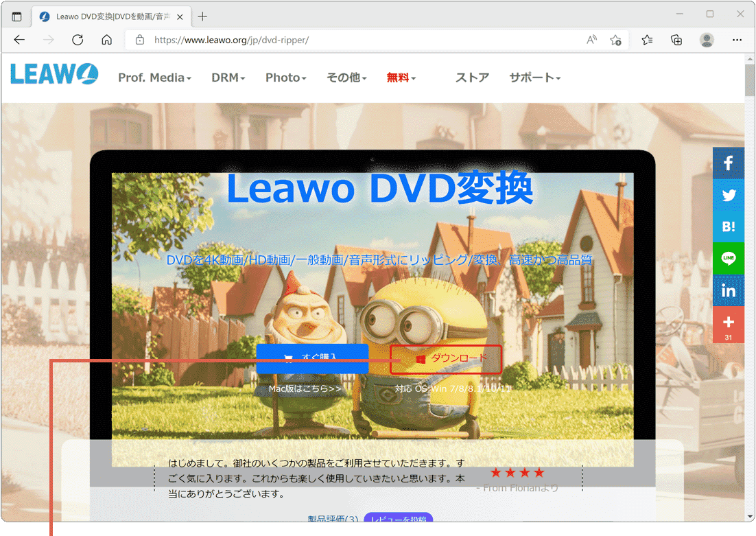The width and height of the screenshot is (756, 536).
Task: Add this page to favorites
Action: (615, 40)
